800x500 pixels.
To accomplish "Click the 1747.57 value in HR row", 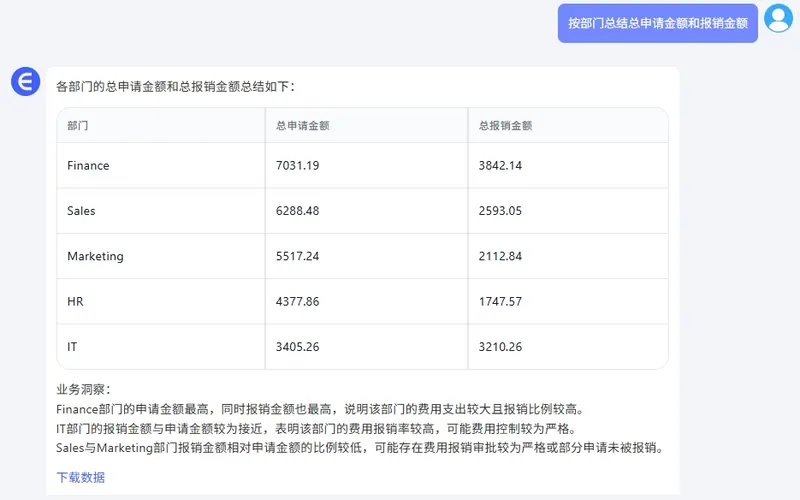I will coord(500,301).
